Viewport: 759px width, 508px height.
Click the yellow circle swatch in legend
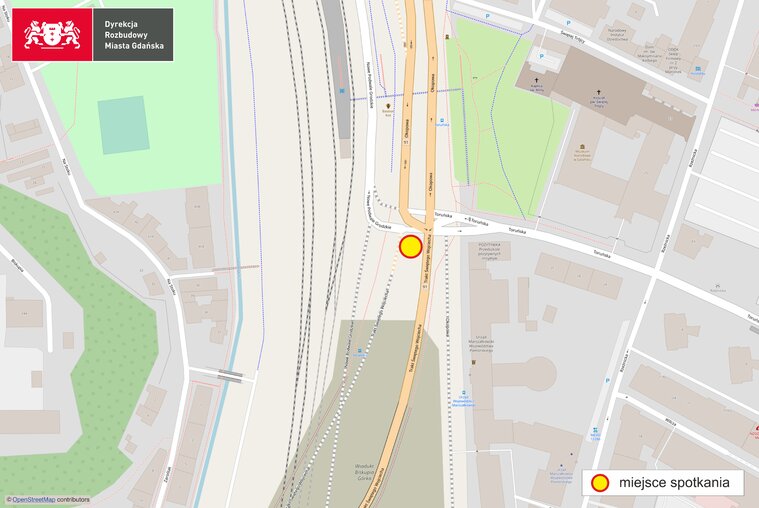(x=600, y=483)
